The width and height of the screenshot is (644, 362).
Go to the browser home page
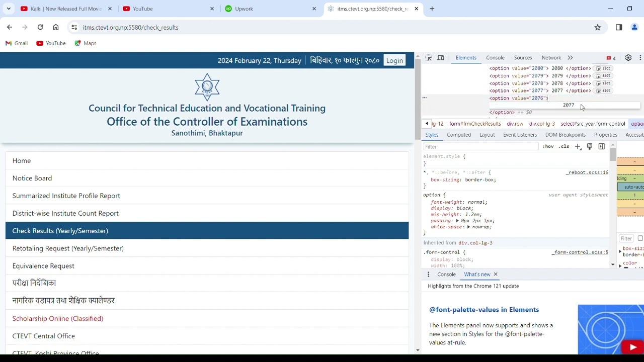(56, 27)
